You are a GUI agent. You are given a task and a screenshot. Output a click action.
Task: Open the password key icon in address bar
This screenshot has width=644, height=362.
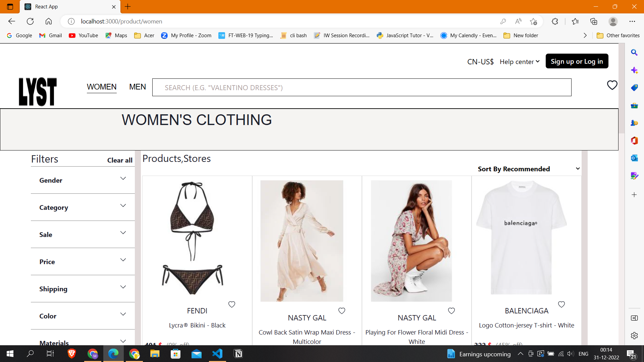pos(503,21)
